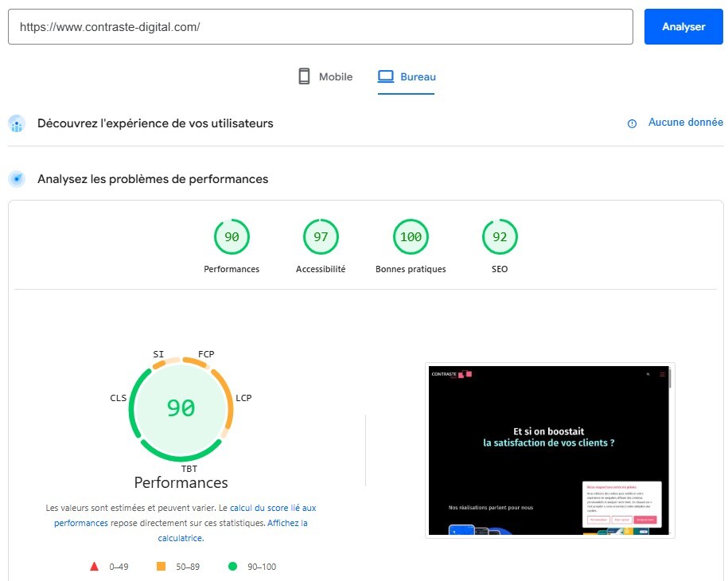
Task: Click the mobile phone icon
Action: 304,76
